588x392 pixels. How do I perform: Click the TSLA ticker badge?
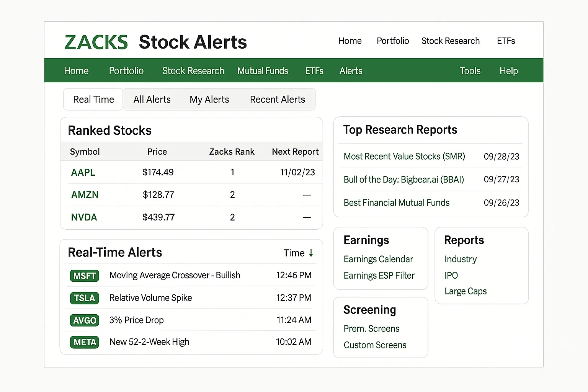point(85,298)
